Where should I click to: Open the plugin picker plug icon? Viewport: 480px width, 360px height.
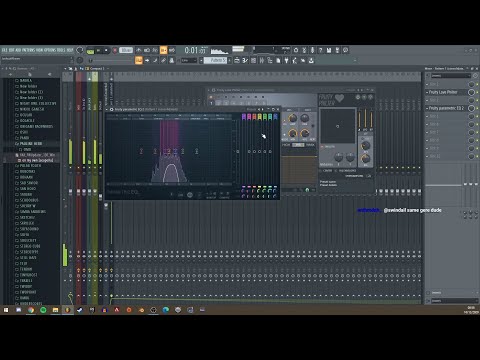286,60
